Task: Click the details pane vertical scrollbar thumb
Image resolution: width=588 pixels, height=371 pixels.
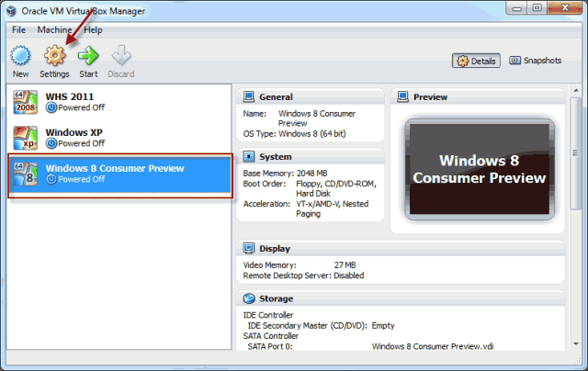Action: click(576, 152)
